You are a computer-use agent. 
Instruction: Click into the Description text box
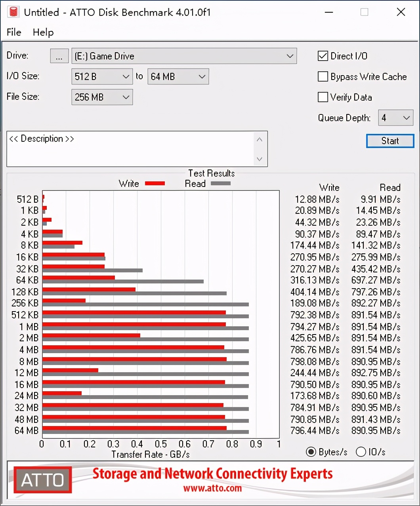pyautogui.click(x=131, y=149)
